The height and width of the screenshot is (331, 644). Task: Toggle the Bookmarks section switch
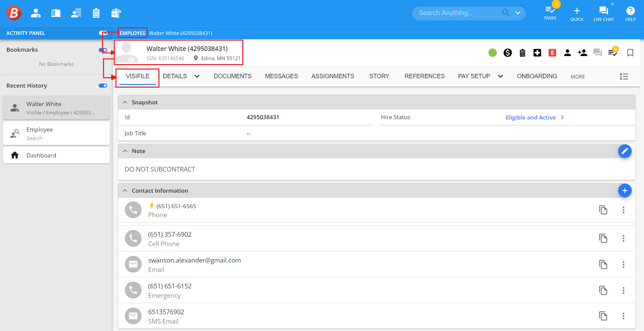103,50
